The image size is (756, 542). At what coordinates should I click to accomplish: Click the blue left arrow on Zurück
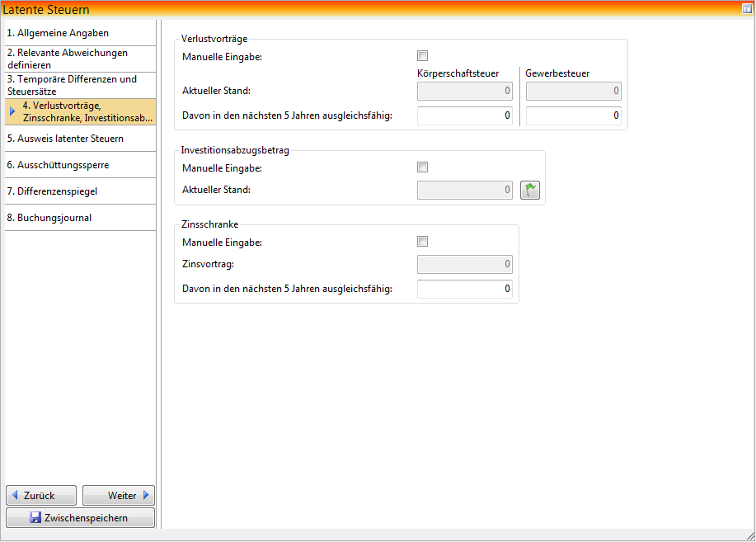tap(15, 496)
